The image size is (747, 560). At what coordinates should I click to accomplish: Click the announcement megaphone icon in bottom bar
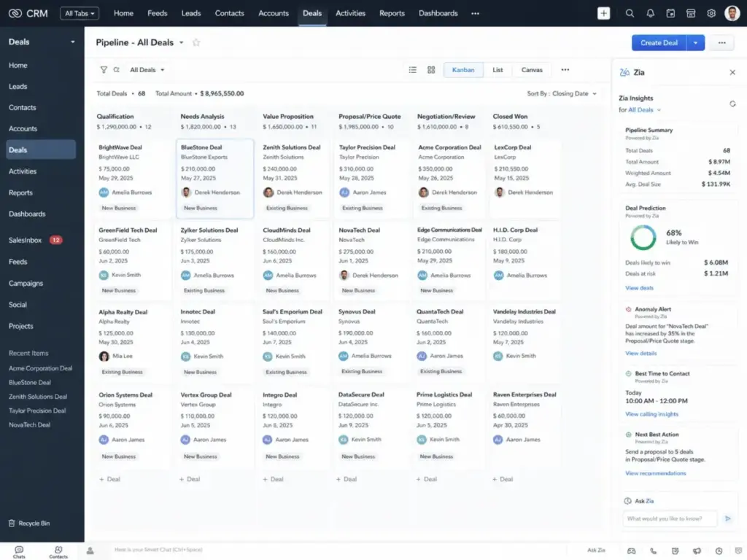pyautogui.click(x=697, y=551)
